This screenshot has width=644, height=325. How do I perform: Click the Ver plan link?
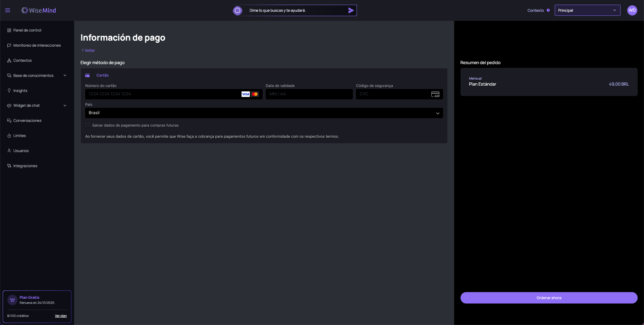point(61,316)
